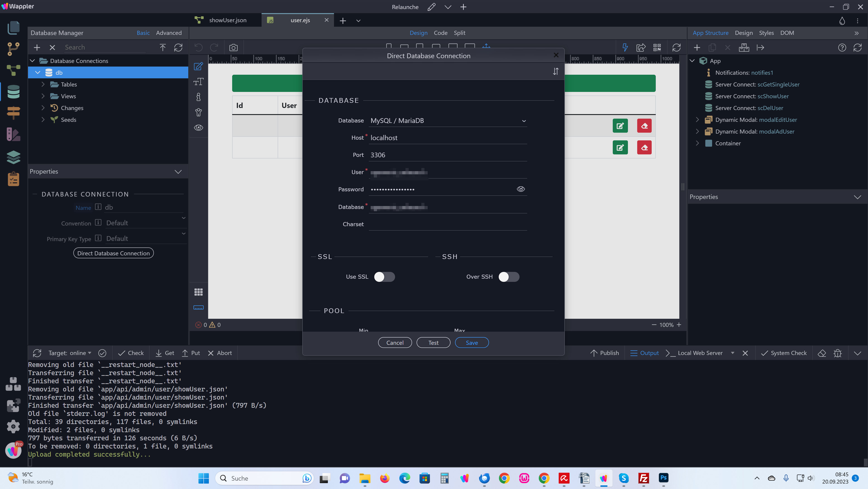
Task: Expand the Tables folder in tree
Action: click(x=43, y=84)
